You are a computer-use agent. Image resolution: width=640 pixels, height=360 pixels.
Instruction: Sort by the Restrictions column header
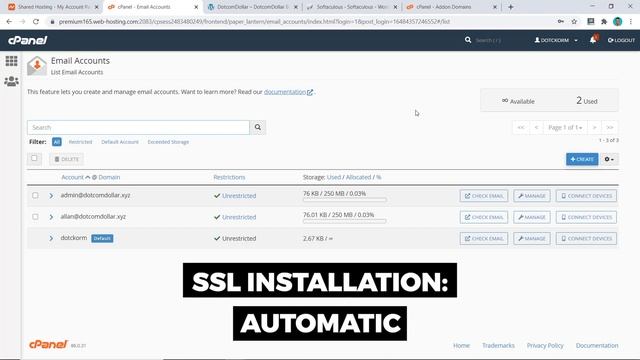(x=229, y=177)
